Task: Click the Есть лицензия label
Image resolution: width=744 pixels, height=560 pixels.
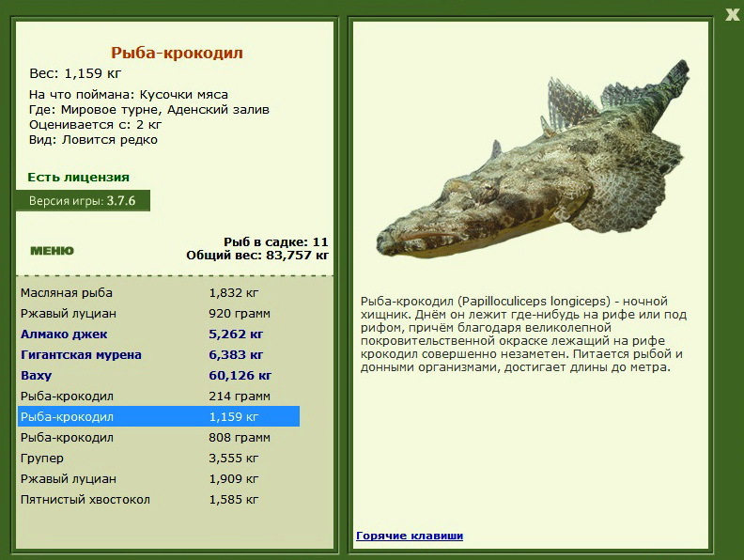Action: click(x=78, y=177)
